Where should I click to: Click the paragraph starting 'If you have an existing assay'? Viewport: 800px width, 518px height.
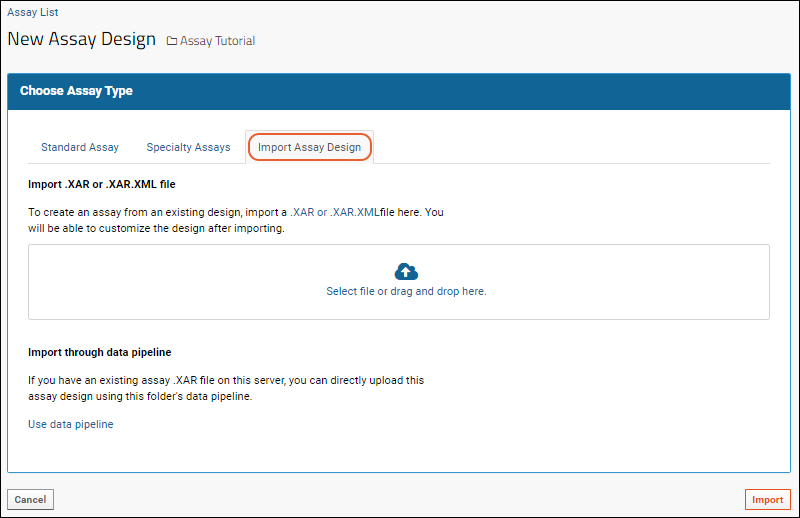coord(226,388)
